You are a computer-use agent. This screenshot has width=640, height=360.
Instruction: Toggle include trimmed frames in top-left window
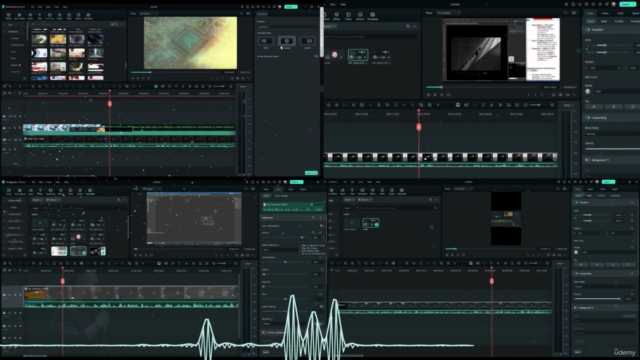coord(316,56)
